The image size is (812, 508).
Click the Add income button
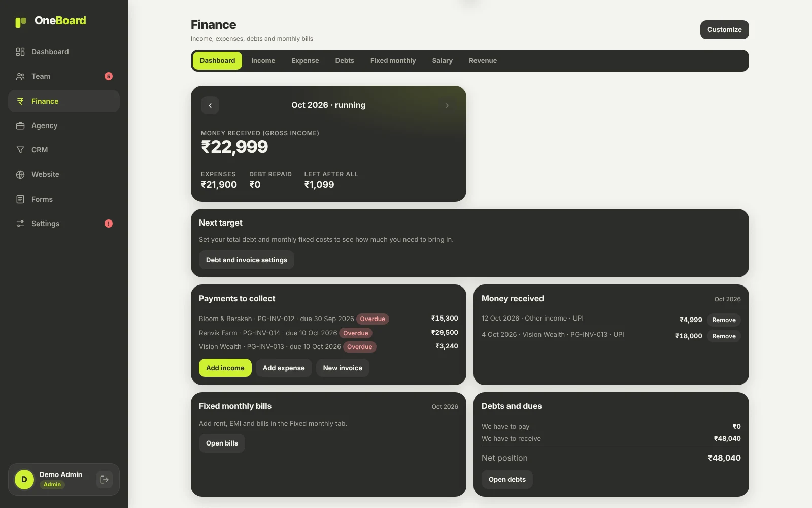pos(225,368)
